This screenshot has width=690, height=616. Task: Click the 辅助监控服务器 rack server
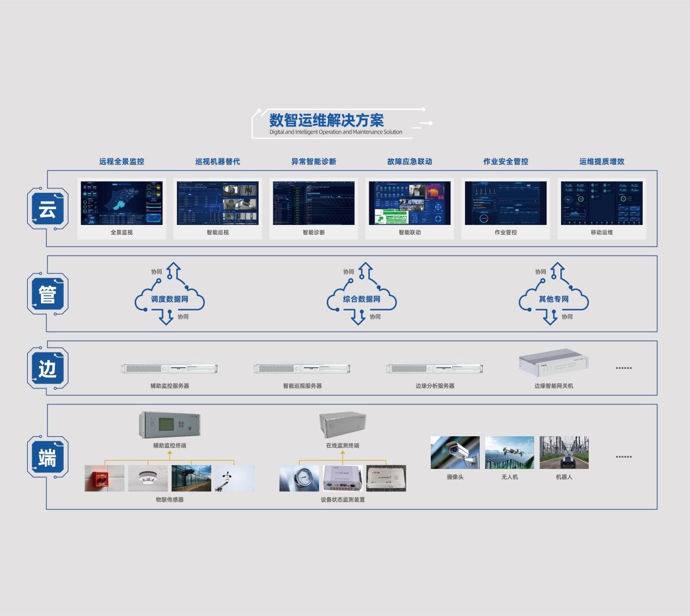169,369
